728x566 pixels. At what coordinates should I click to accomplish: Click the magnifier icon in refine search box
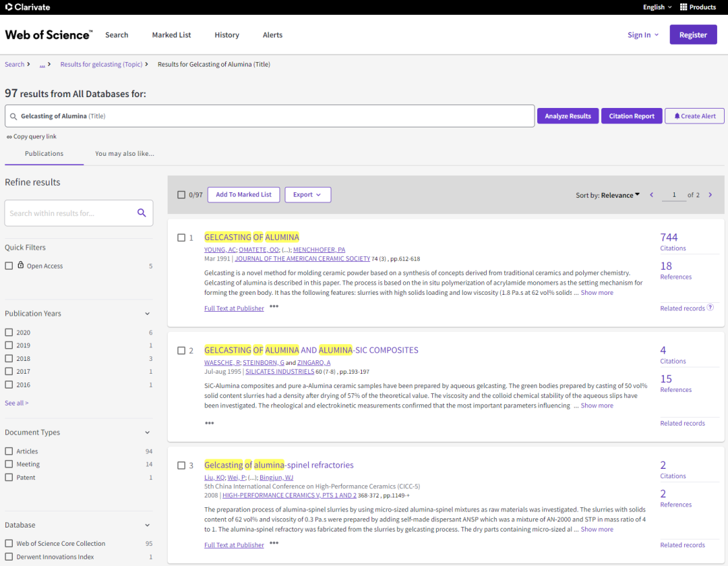point(142,213)
